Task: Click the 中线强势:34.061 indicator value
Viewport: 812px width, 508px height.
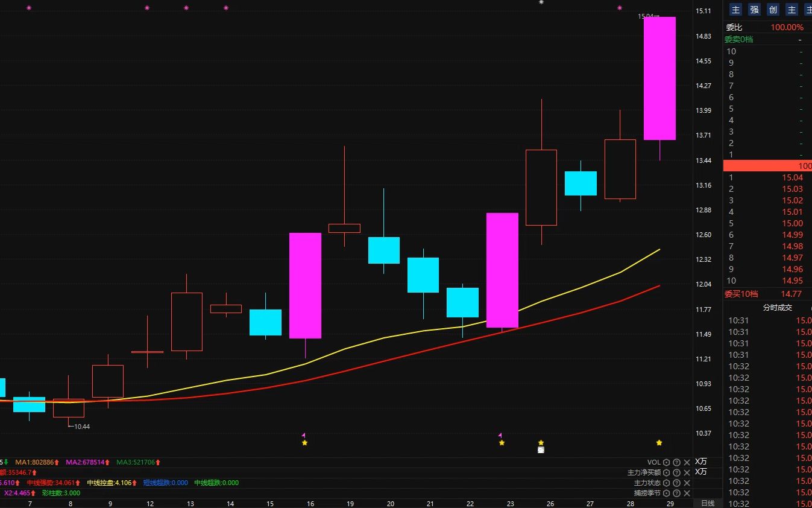Action: pos(53,483)
